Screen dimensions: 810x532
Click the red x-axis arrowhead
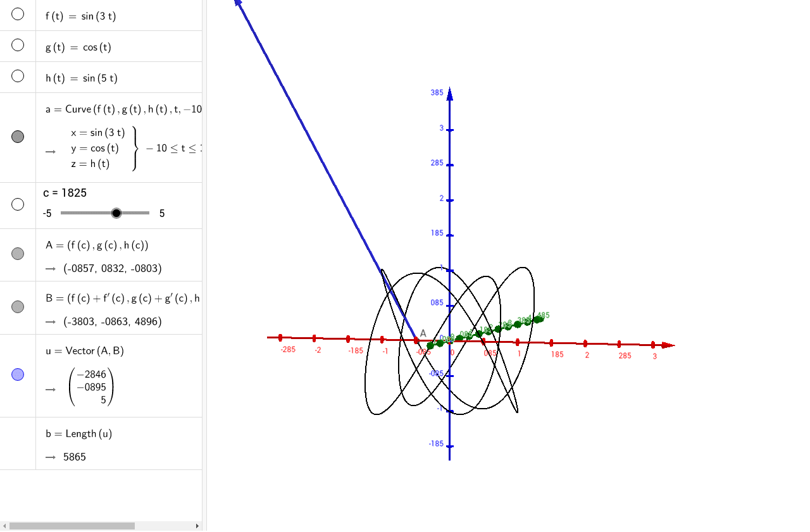pyautogui.click(x=668, y=345)
